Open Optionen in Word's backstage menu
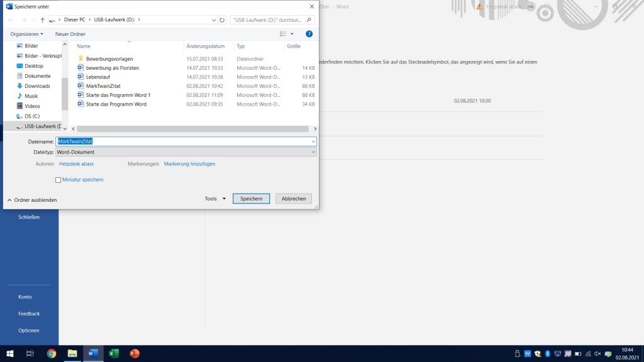 click(x=29, y=330)
